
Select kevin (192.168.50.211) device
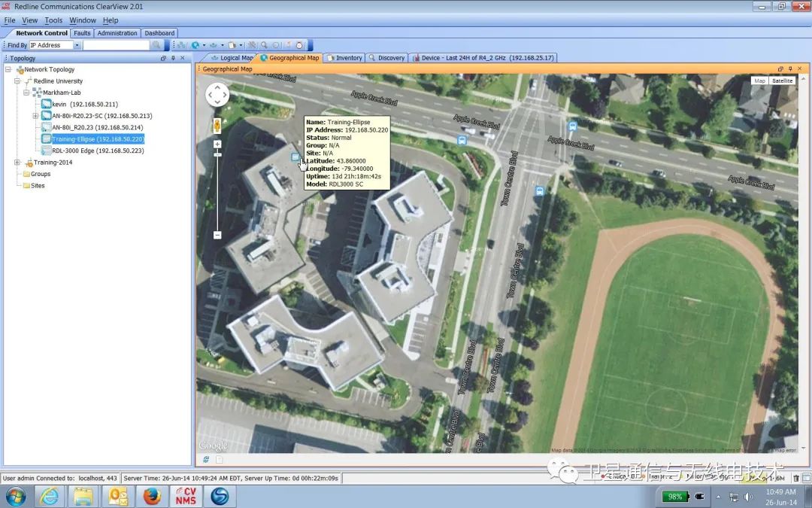pyautogui.click(x=85, y=104)
